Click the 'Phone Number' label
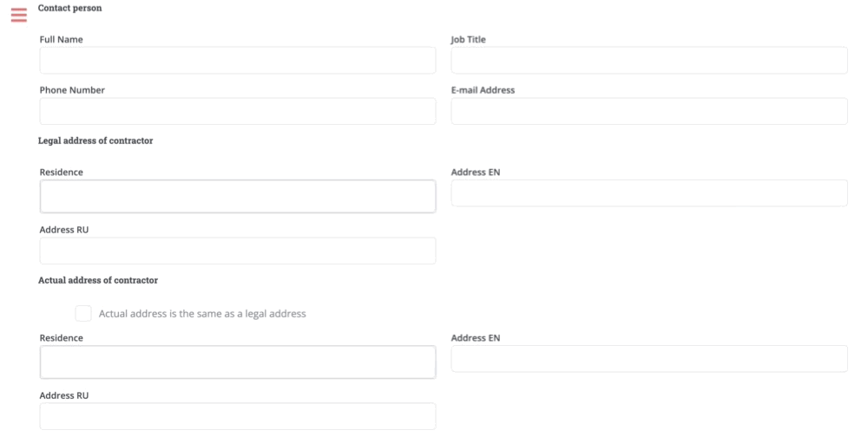This screenshot has height=437, width=868. [x=72, y=90]
